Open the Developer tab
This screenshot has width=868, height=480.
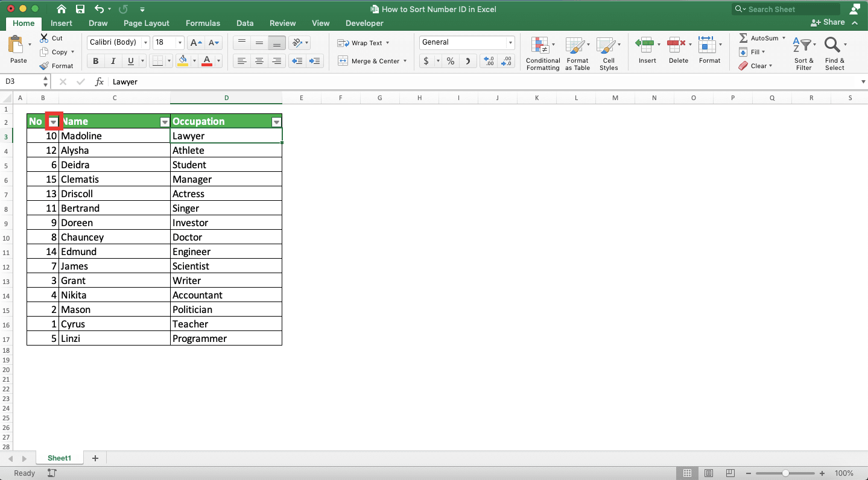click(x=364, y=24)
